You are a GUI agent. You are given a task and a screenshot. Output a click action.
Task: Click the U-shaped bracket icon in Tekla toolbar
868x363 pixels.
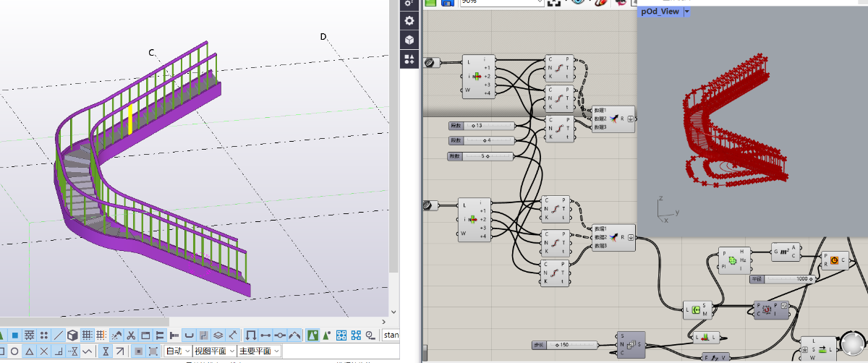[189, 336]
